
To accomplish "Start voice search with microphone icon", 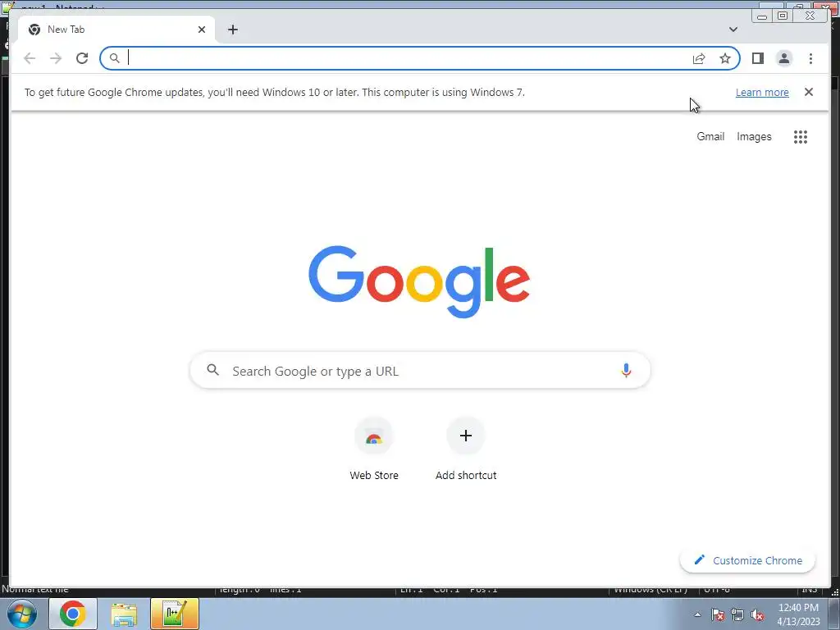I will point(626,370).
